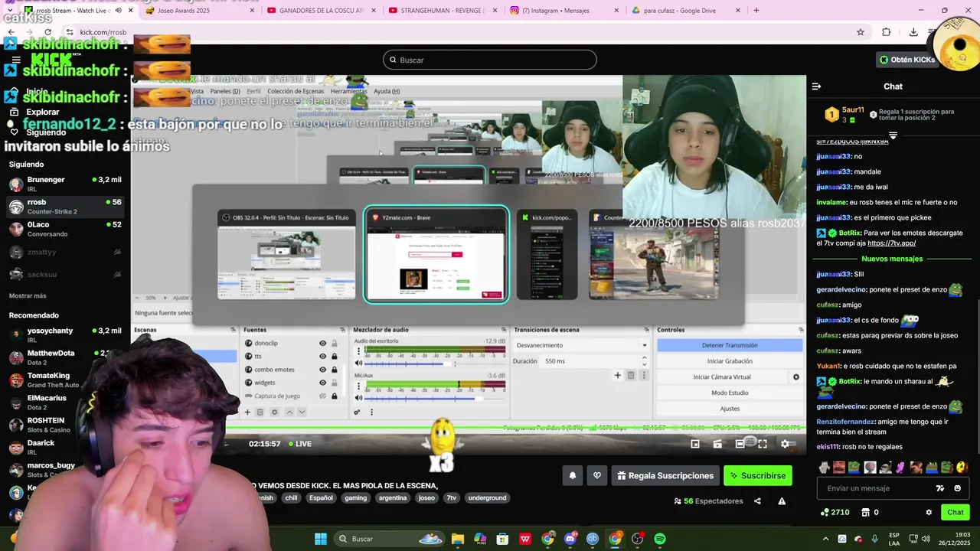980x551 pixels.
Task: Open Audio del escritorio options menu dots
Action: 358,350
